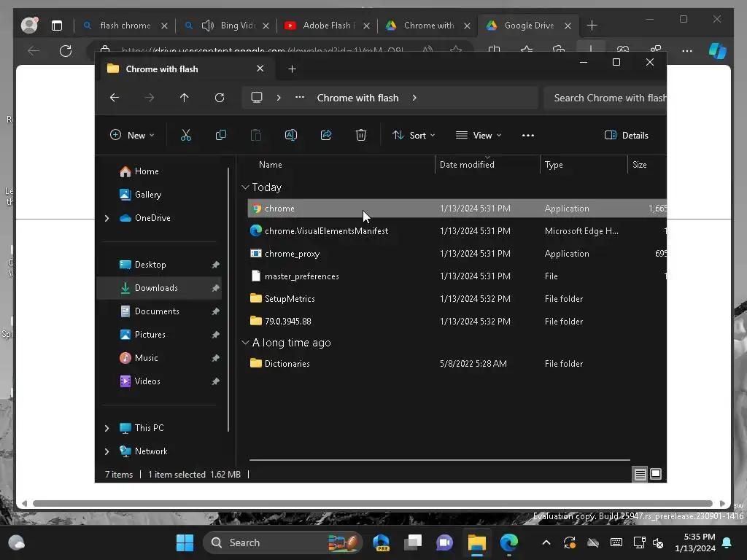Screen dimensions: 747x560
Task: Show hidden system tray icons
Action: coord(546,542)
